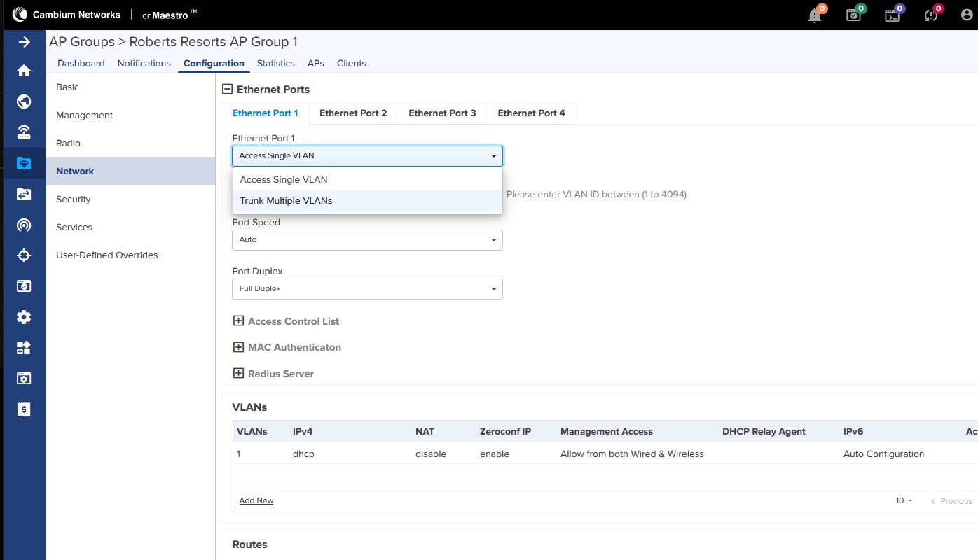
Task: Expand the Radius Server section
Action: [238, 374]
